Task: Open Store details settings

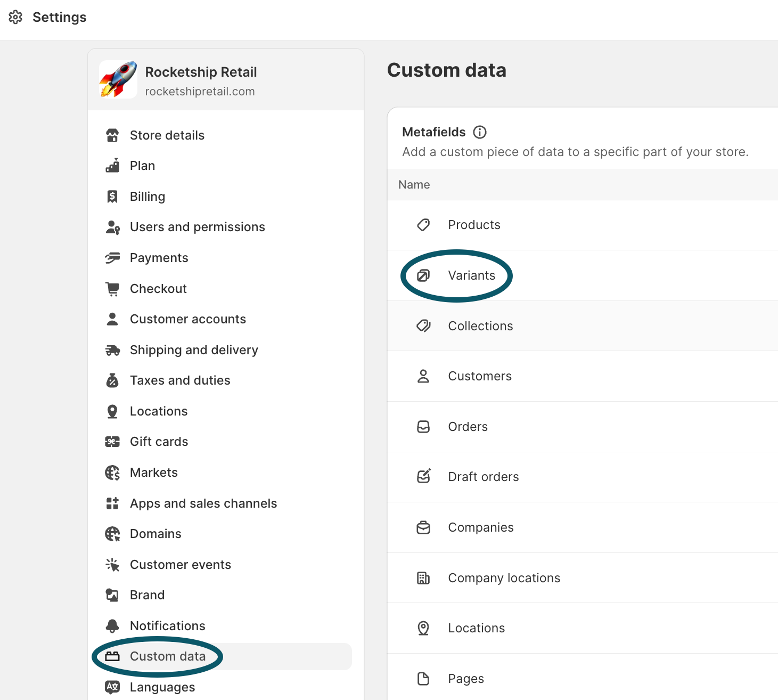Action: tap(167, 135)
